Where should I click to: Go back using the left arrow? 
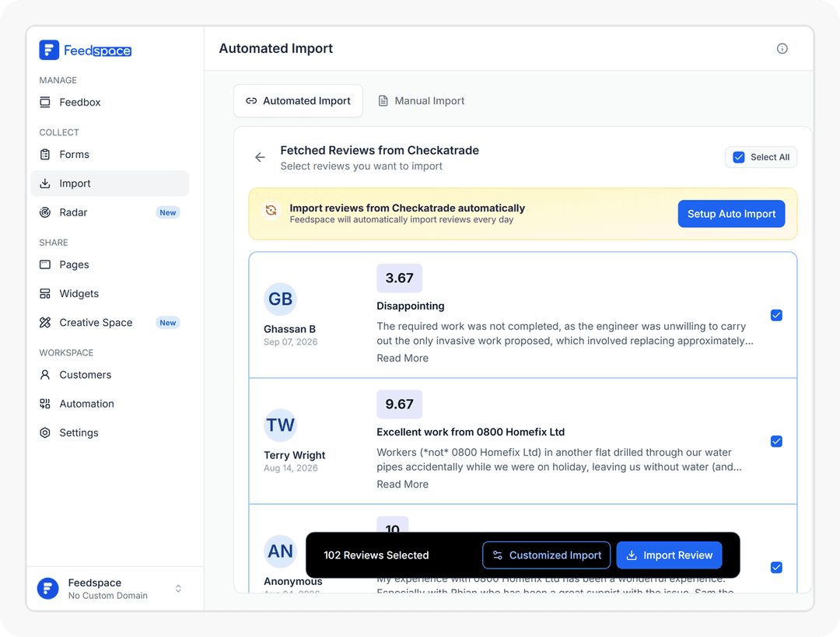pos(260,157)
